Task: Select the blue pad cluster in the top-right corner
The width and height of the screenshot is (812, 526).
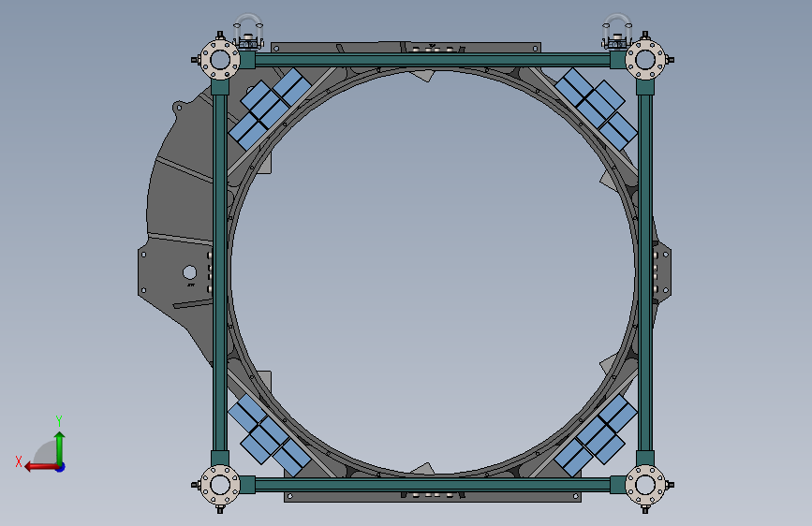Action: [596, 109]
